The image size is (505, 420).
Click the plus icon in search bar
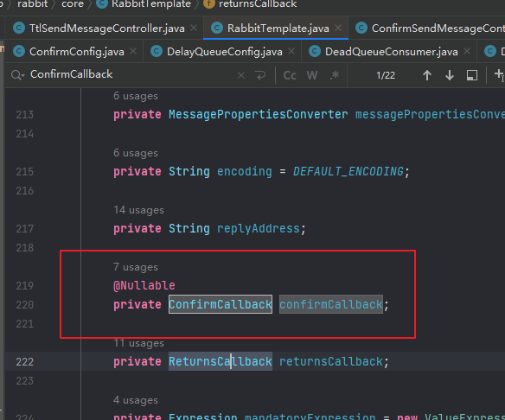pyautogui.click(x=499, y=74)
